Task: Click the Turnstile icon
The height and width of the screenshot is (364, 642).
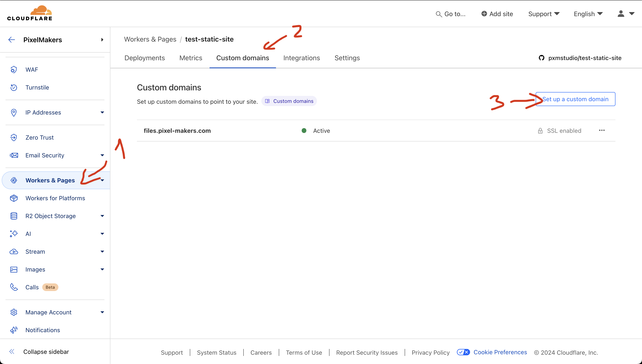Action: pyautogui.click(x=14, y=87)
